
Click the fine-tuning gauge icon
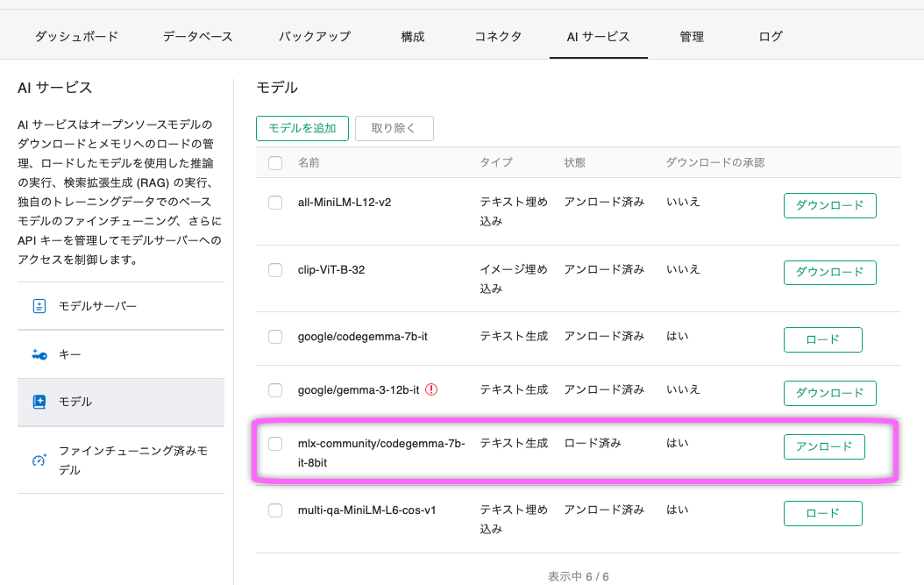coord(39,460)
